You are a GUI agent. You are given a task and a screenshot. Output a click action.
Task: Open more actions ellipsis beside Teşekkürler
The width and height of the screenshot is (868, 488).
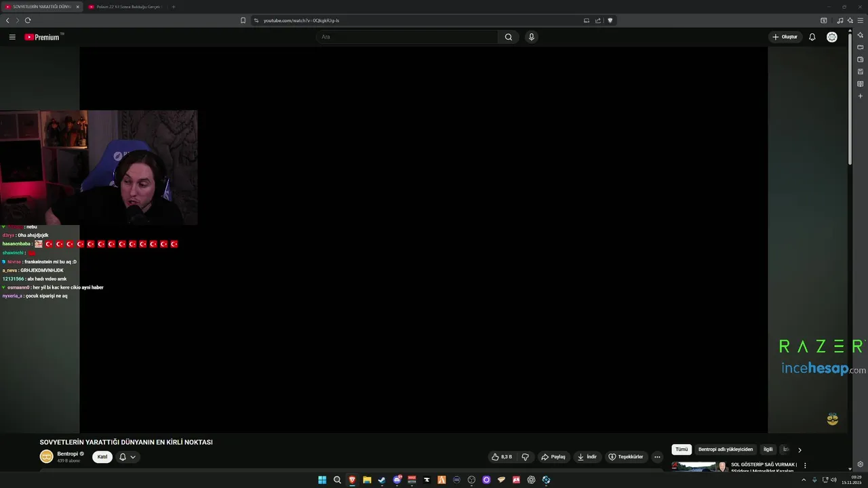pyautogui.click(x=657, y=457)
